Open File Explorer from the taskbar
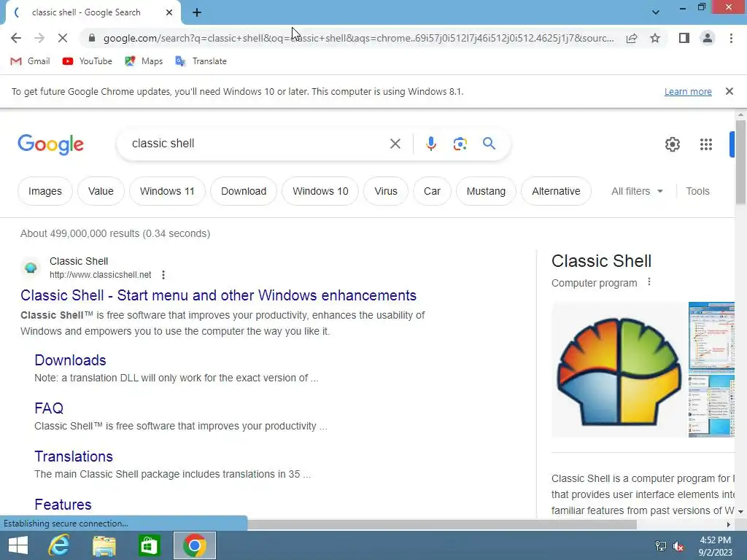The height and width of the screenshot is (560, 747). point(104,545)
